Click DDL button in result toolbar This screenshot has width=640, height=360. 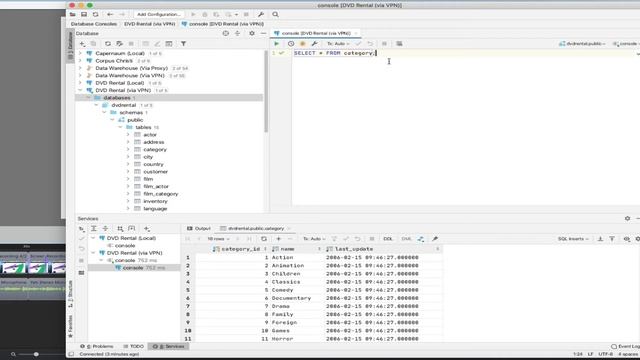coord(388,239)
